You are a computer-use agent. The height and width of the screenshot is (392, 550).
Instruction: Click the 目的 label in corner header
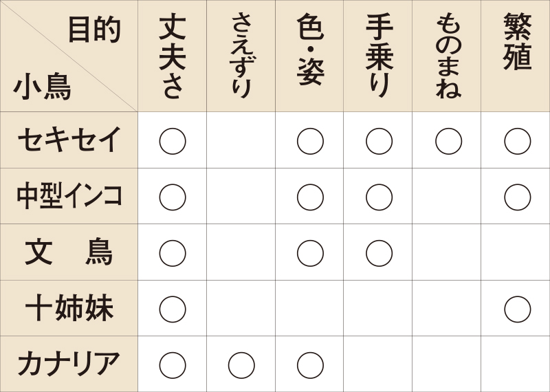click(94, 30)
